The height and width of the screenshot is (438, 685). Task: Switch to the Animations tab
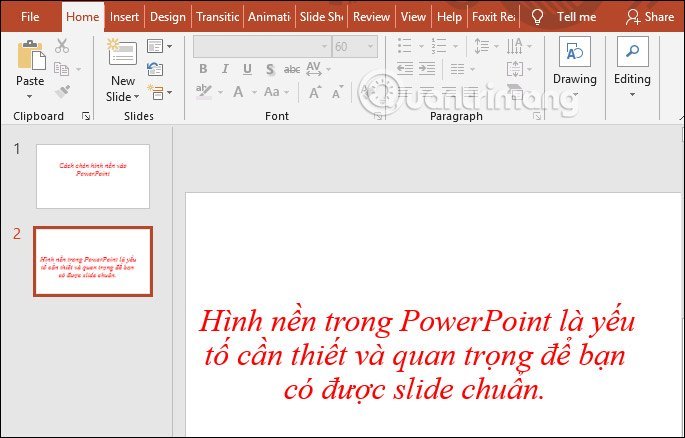[269, 17]
